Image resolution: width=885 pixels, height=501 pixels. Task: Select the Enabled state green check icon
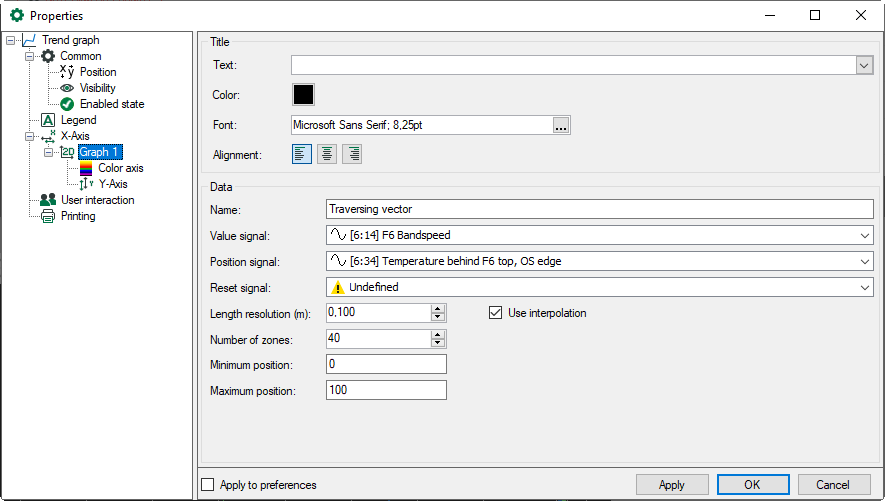coord(67,104)
